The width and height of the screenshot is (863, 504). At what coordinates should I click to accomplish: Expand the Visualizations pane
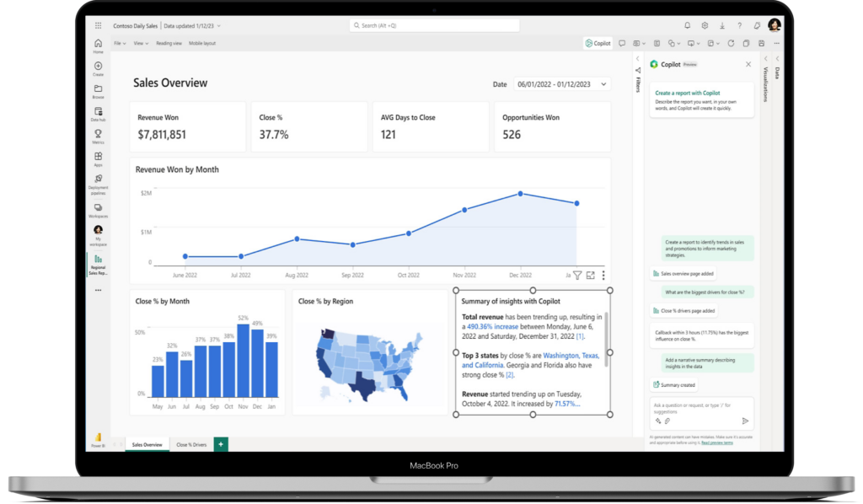pos(765,58)
